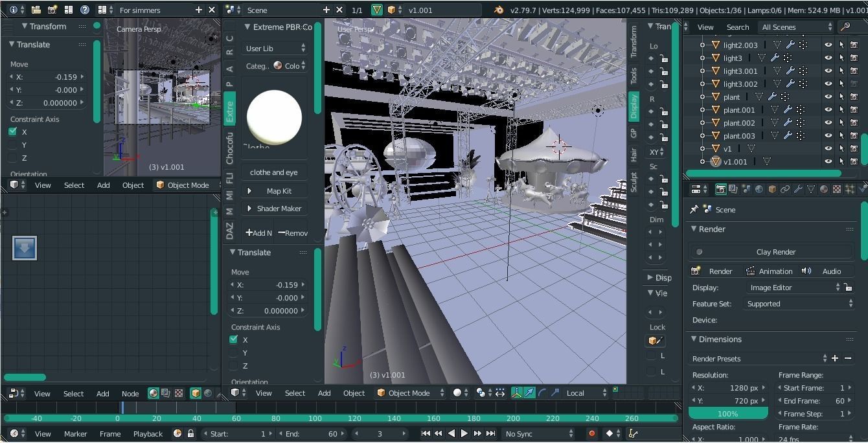Click the outliner search magnifier icon
Image resolution: width=868 pixels, height=443 pixels.
[x=845, y=27]
